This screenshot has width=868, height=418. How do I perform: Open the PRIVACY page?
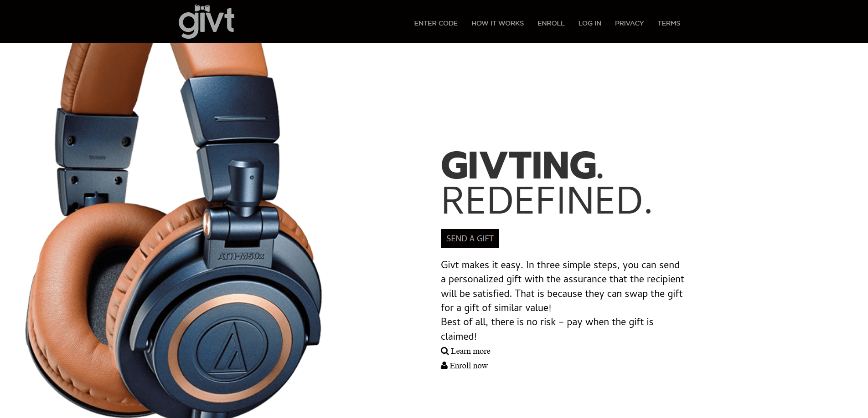coord(629,23)
